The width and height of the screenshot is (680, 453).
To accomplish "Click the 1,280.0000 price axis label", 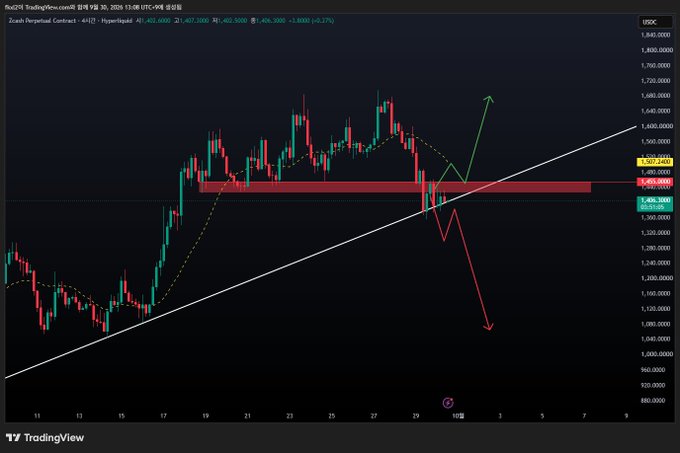I will coord(655,248).
